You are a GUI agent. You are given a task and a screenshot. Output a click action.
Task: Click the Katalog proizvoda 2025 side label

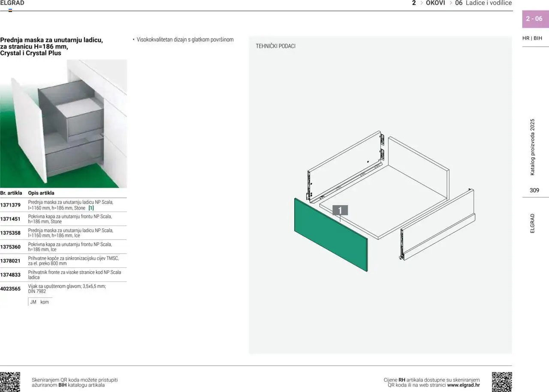coord(533,147)
